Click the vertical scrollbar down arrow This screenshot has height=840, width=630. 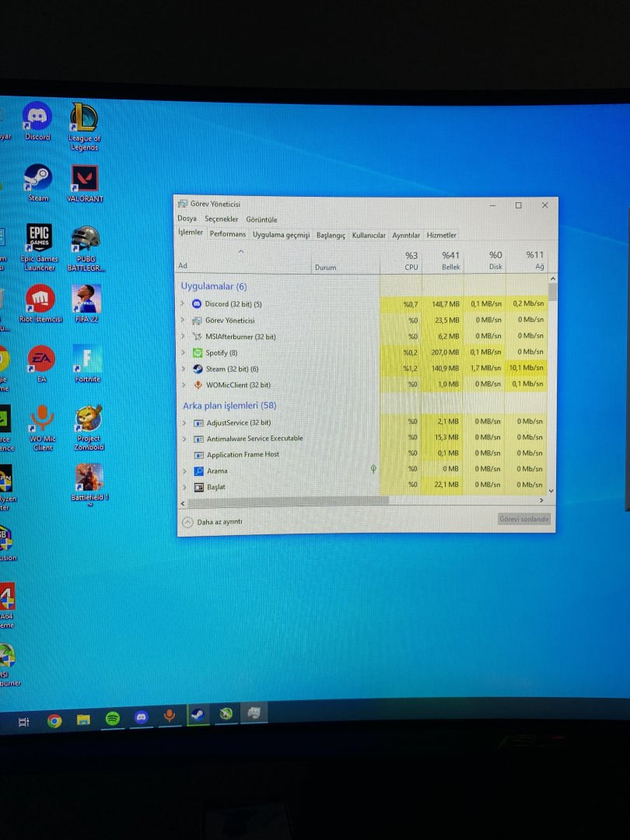[551, 491]
